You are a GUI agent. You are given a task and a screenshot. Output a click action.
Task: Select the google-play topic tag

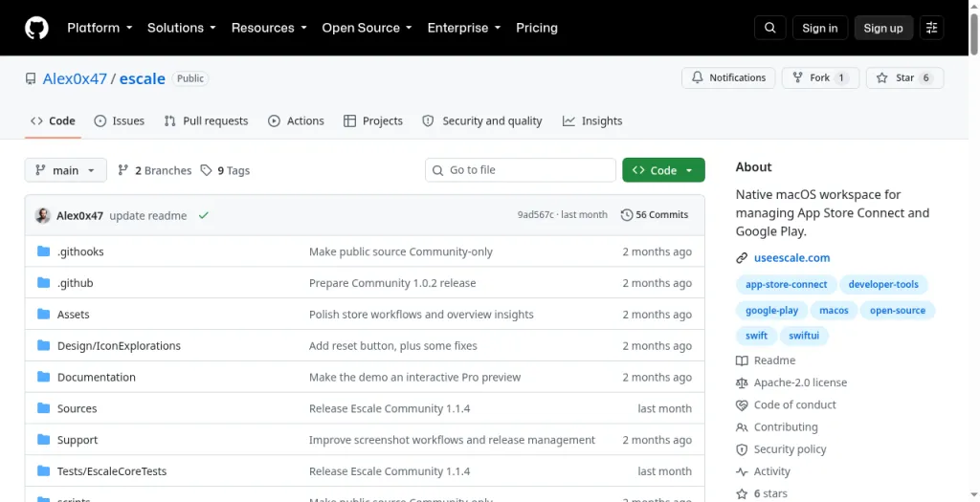tap(772, 311)
